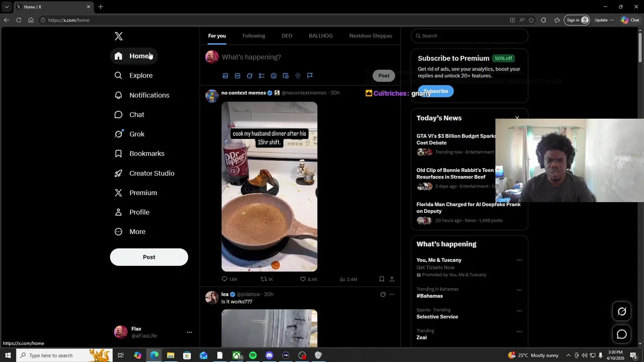Image resolution: width=644 pixels, height=362 pixels.
Task: Open Copilot Chat in Edge toolbar
Action: tap(630, 20)
